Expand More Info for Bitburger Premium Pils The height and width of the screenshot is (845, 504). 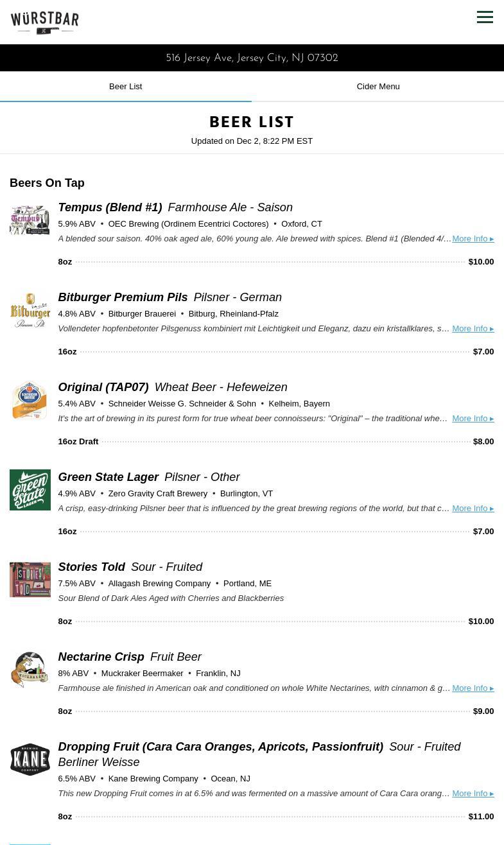pos(473,329)
